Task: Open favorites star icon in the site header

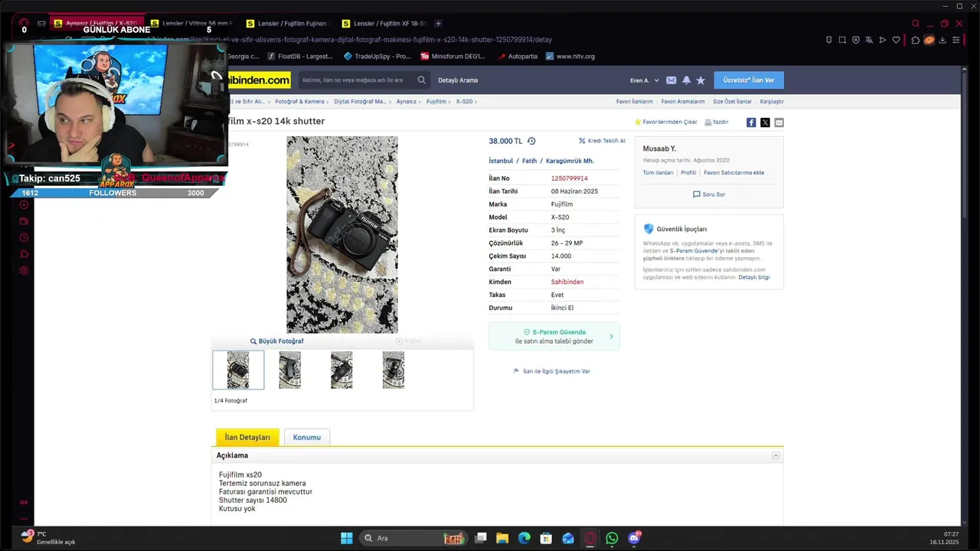Action: [701, 80]
